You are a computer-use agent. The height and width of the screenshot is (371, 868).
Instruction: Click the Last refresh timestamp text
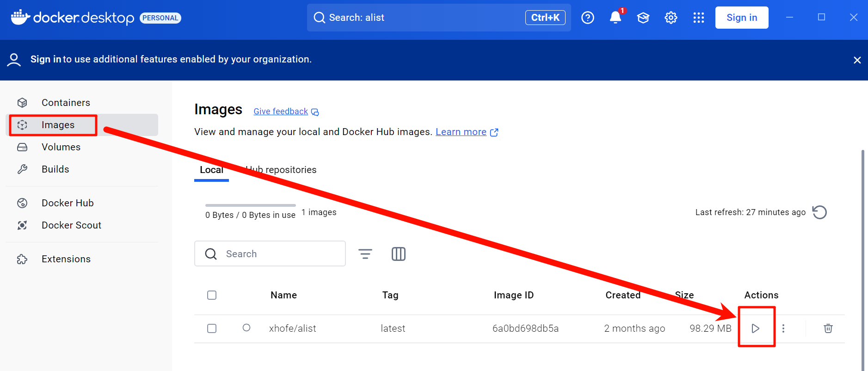coord(751,212)
